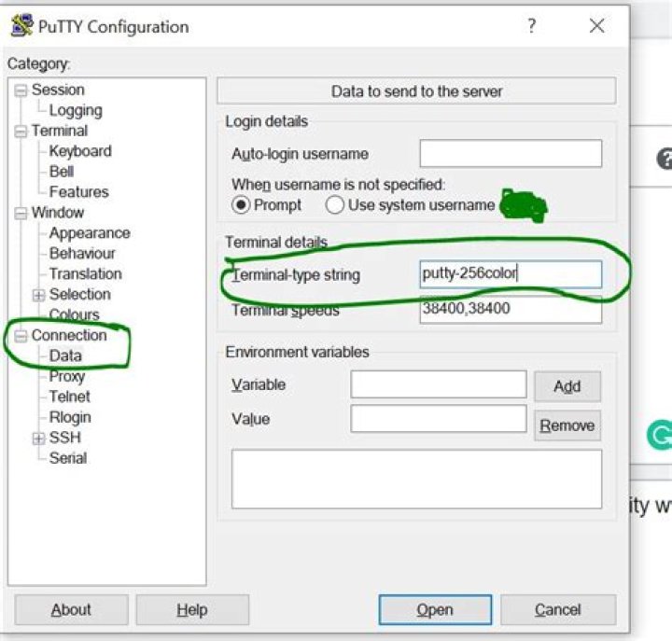Image resolution: width=672 pixels, height=641 pixels.
Task: Open the Window category
Action: pyautogui.click(x=58, y=213)
